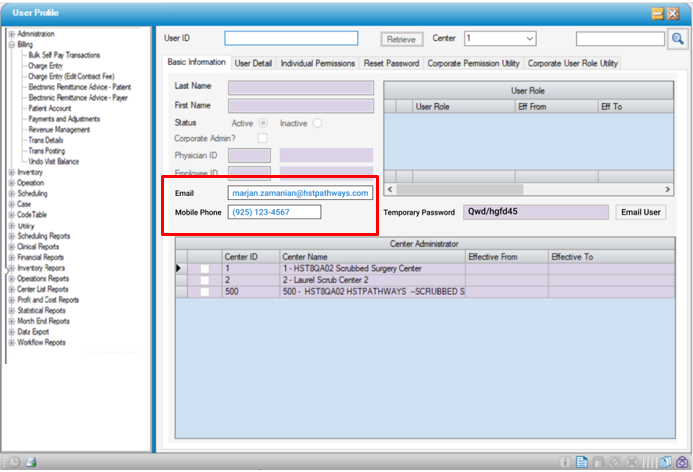
Task: Click the Email User button
Action: (x=641, y=212)
